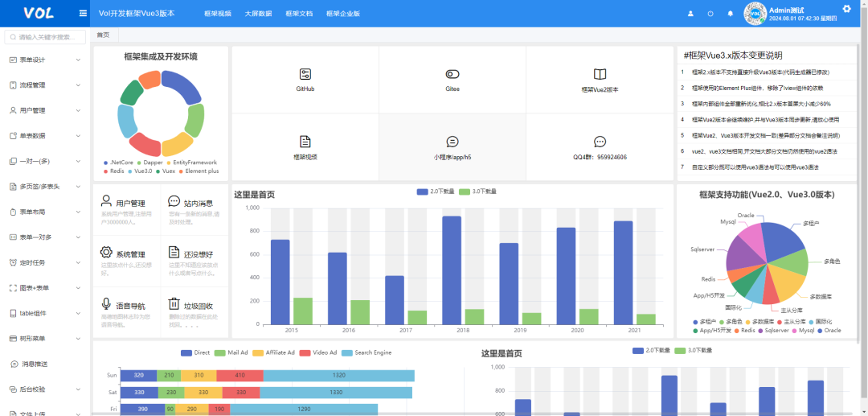This screenshot has width=868, height=416.
Task: Expand the 流程管理 sidebar menu
Action: pos(45,85)
